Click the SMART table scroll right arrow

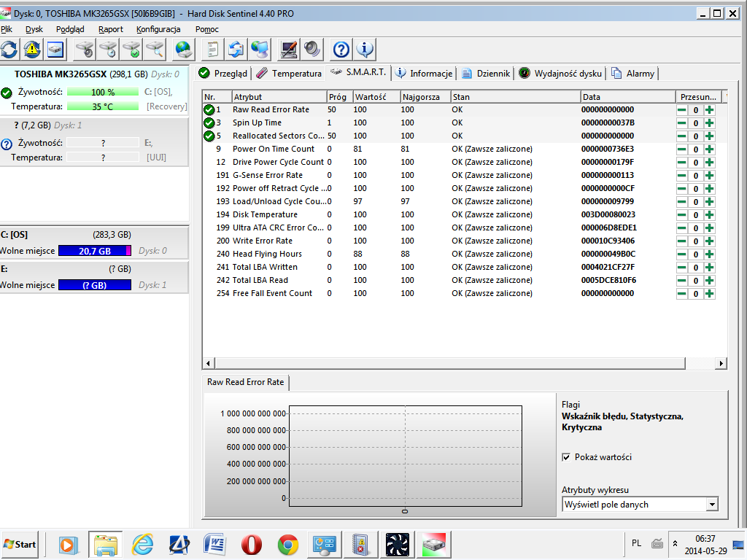[x=721, y=363]
